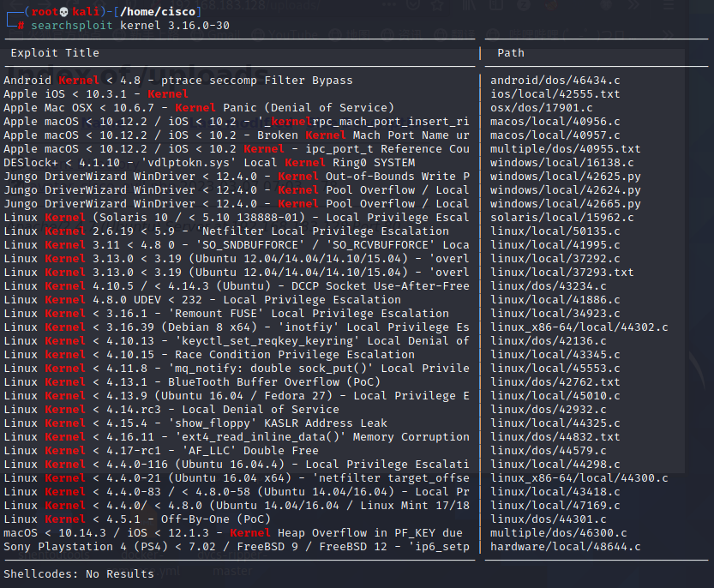The image size is (714, 588).
Task: Click path android/dos/46434.c
Action: pyautogui.click(x=555, y=81)
